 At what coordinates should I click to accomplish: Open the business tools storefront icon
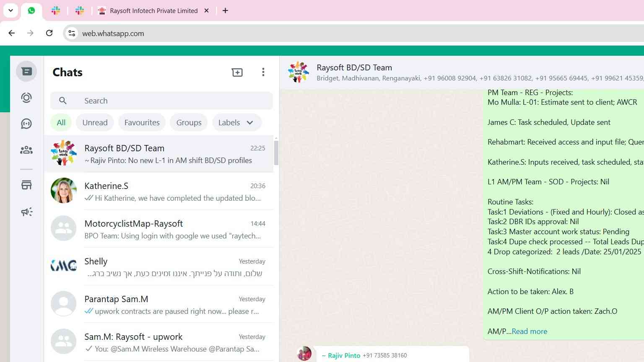tap(26, 185)
